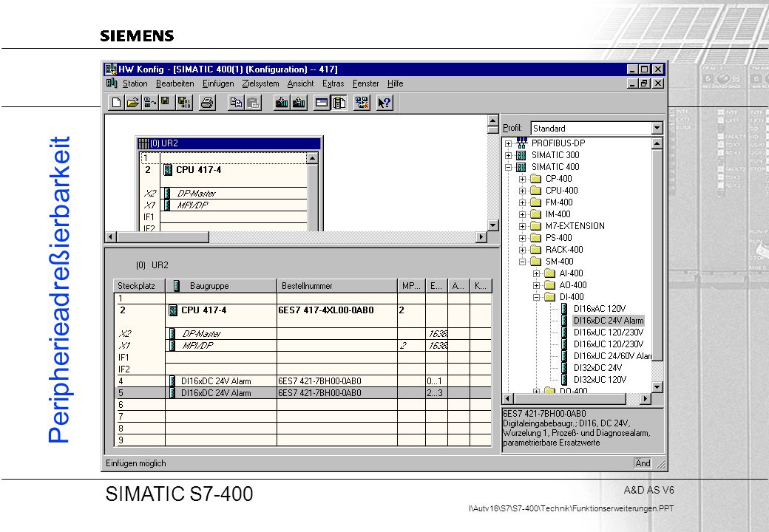The width and height of the screenshot is (769, 532).
Task: Click the CPU 417-4 module icon in table
Action: [172, 310]
